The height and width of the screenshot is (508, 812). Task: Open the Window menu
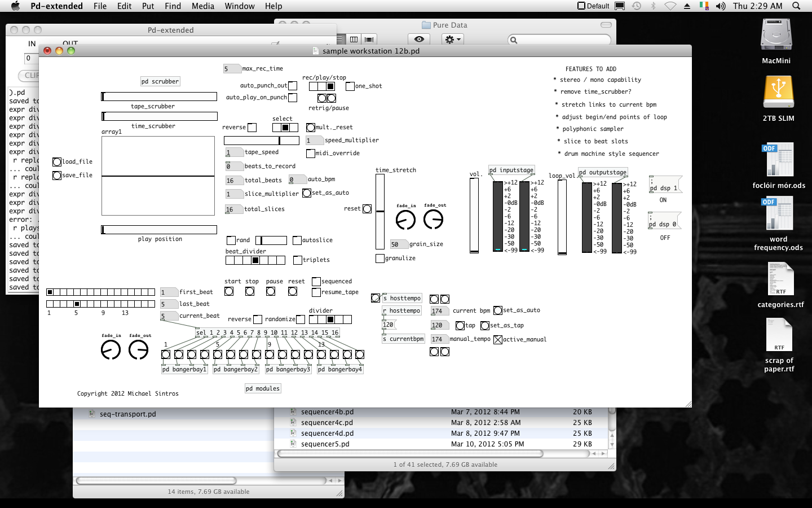pos(240,6)
